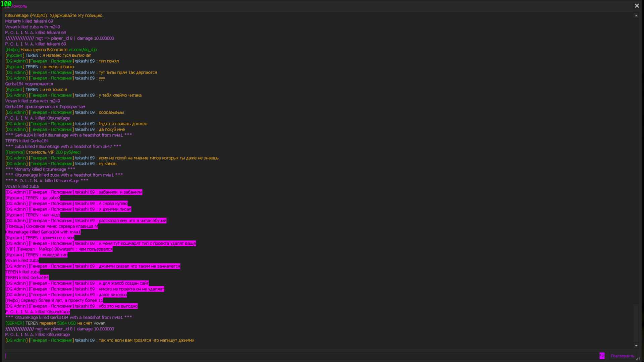Open the vk.com/dg_djo group link
Screen dimensions: 644x362
[x=83, y=50]
